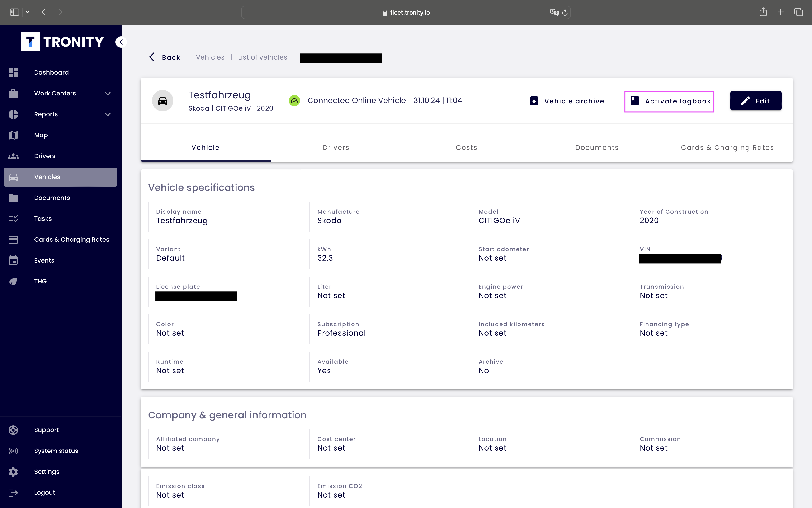The width and height of the screenshot is (812, 508).
Task: Click the pencil icon on Edit button
Action: pos(745,101)
